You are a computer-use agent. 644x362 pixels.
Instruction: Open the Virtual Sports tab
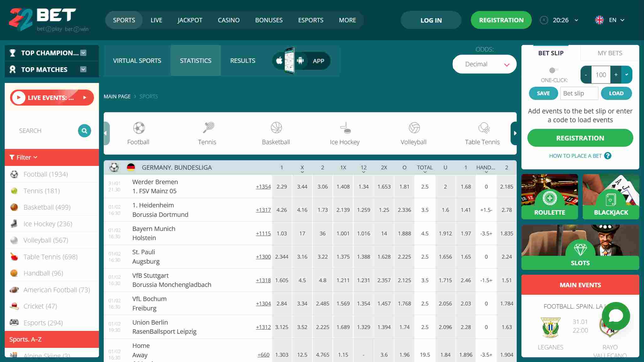[137, 61]
